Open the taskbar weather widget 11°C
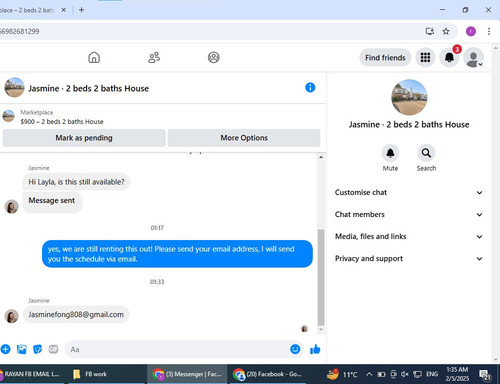Image resolution: width=500 pixels, height=384 pixels. coord(342,374)
